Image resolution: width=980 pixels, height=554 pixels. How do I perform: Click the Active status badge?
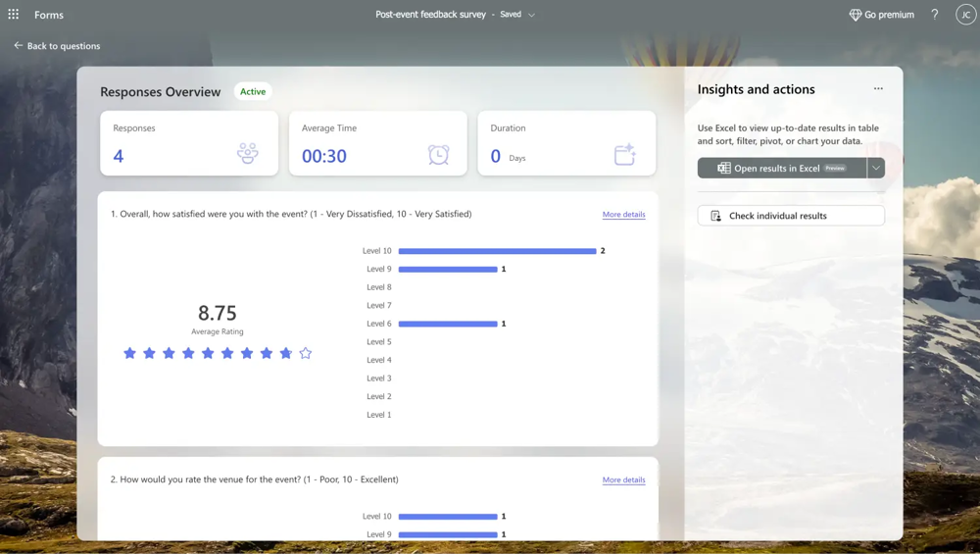pos(253,91)
